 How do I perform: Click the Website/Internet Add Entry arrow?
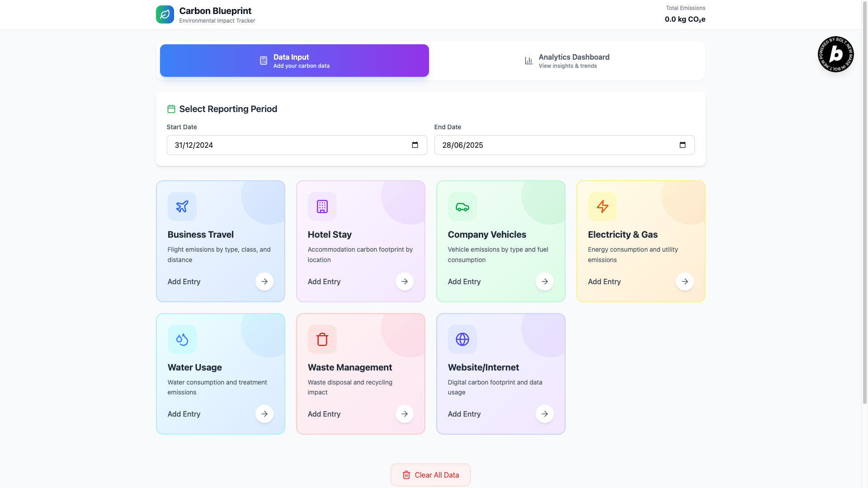click(x=544, y=414)
